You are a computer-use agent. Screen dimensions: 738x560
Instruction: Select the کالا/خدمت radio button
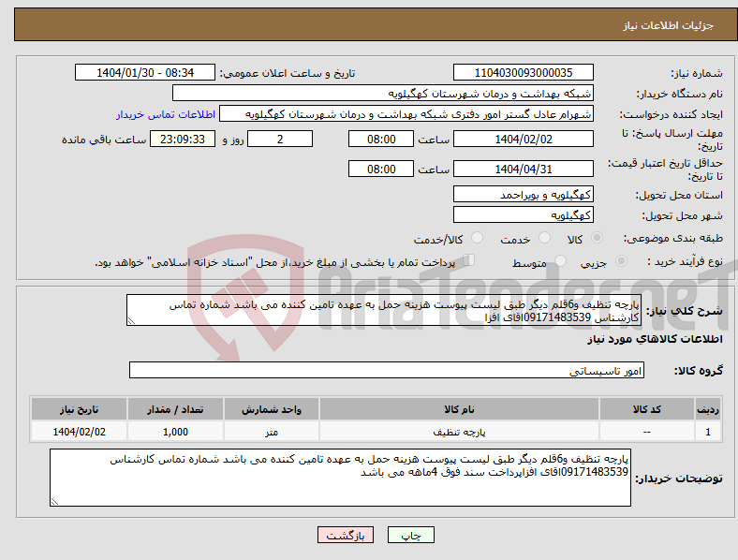point(477,238)
